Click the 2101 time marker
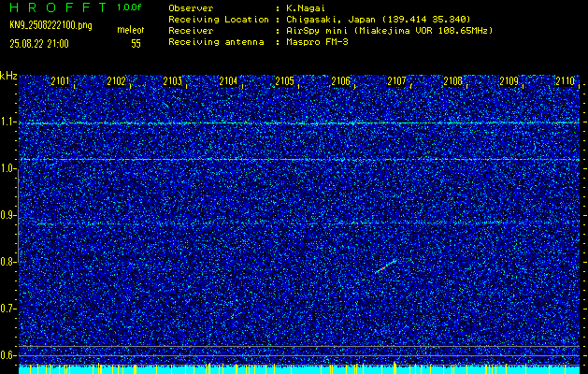The height and width of the screenshot is (374, 588). (60, 81)
